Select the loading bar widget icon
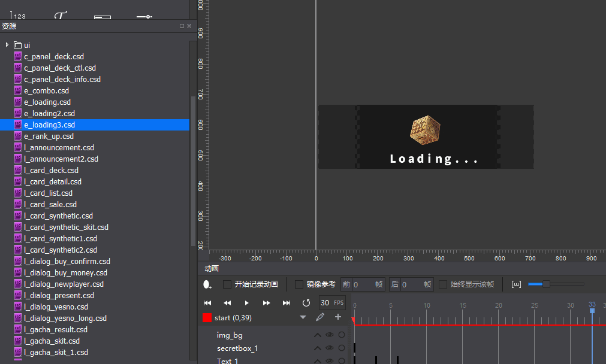 (x=102, y=17)
